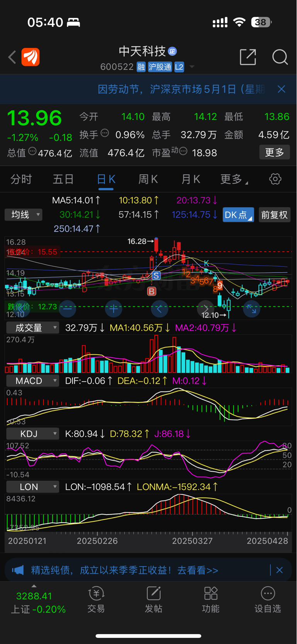The image size is (297, 644).
Task: Close the Labor Day holiday notice
Action: (282, 89)
